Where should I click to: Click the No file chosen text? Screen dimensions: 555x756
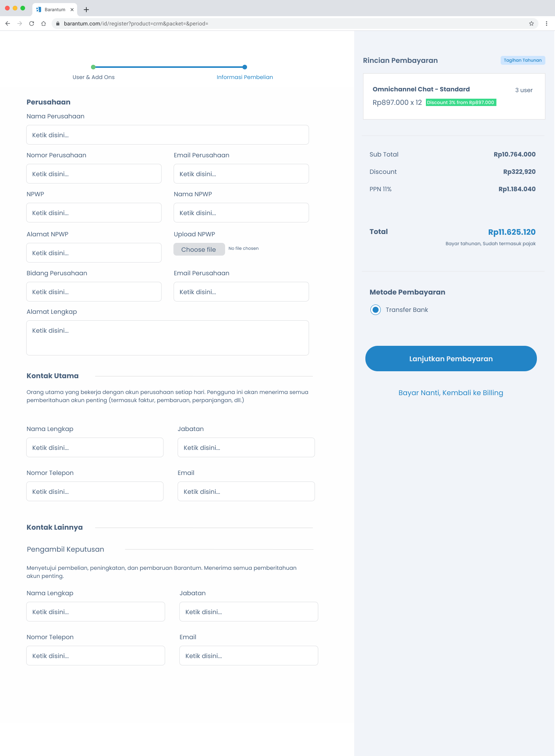[x=244, y=248]
